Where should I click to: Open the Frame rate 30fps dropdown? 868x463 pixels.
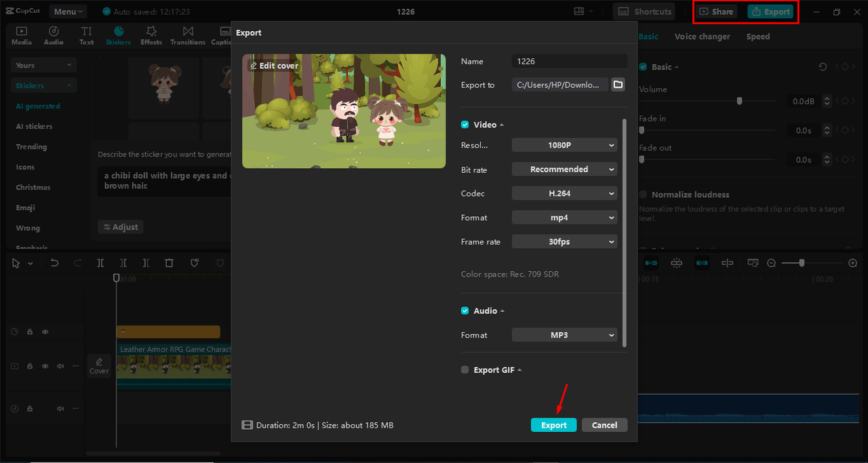pyautogui.click(x=564, y=241)
